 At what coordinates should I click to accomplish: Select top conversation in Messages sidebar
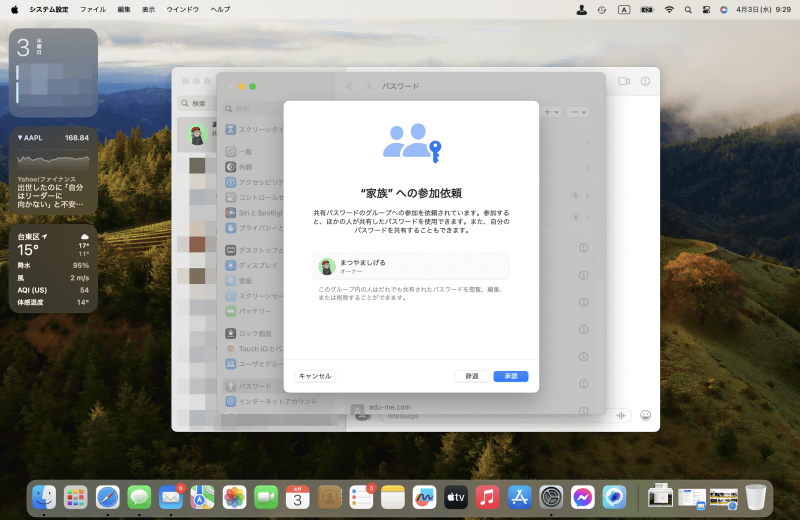click(197, 135)
